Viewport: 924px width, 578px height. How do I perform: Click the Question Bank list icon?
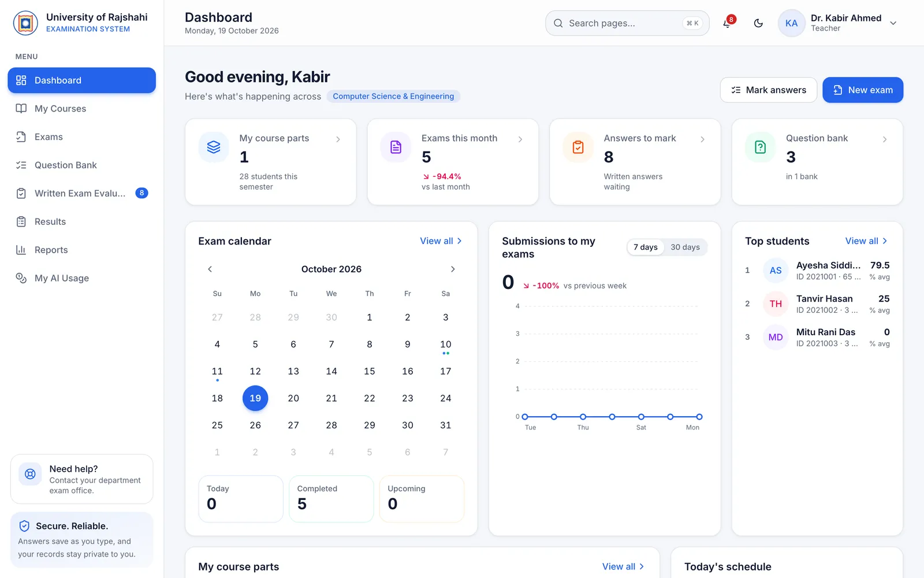(x=21, y=165)
